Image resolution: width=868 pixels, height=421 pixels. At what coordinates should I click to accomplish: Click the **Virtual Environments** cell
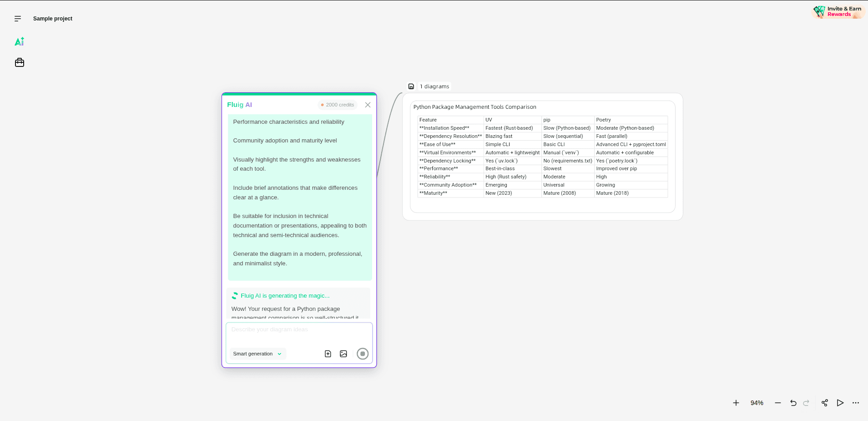click(450, 152)
